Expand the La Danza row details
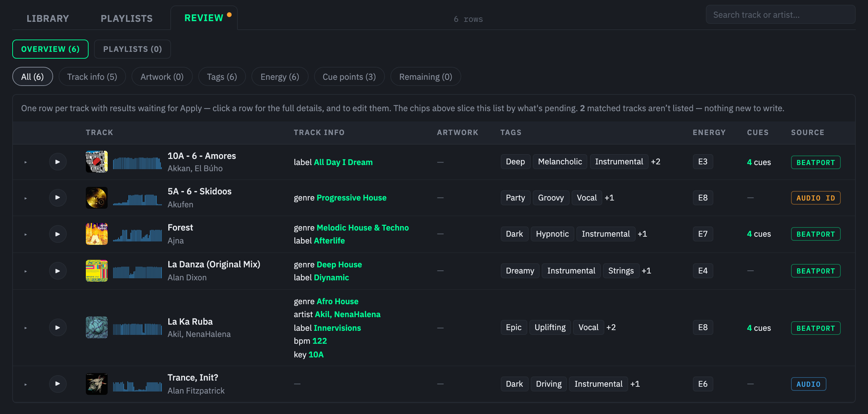Screen dimensions: 868x414 click(x=26, y=271)
